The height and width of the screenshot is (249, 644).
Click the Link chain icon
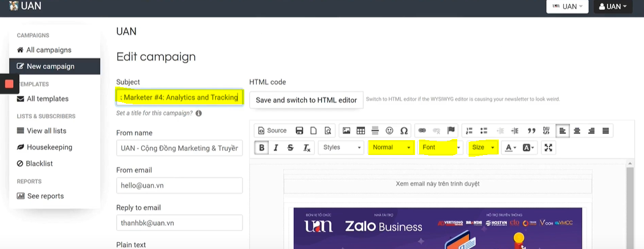click(422, 130)
